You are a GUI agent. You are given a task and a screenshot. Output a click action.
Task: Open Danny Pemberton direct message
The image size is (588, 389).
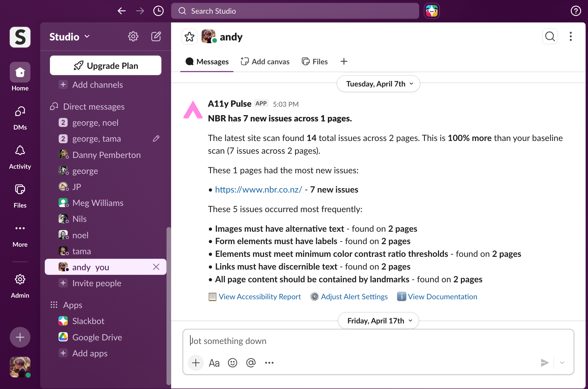106,155
